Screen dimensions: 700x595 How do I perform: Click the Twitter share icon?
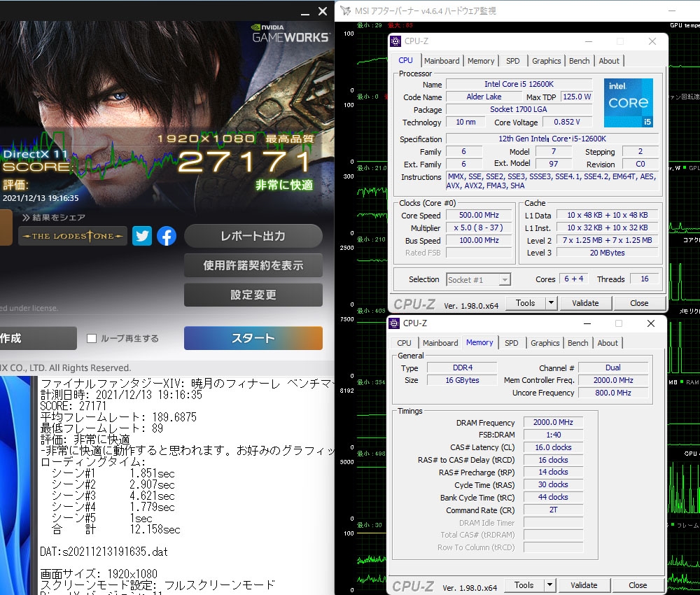(142, 236)
